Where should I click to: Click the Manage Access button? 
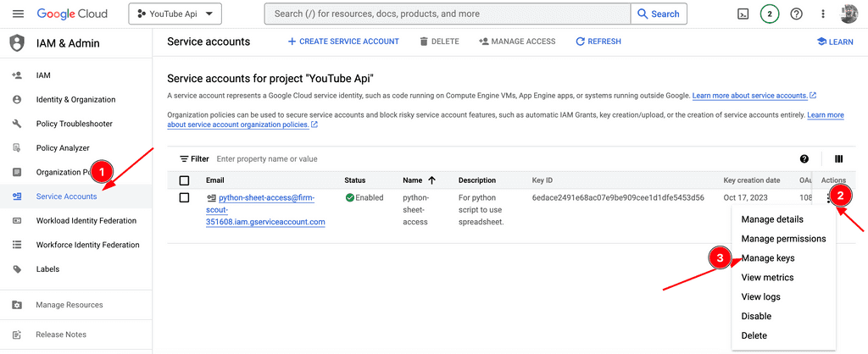[517, 41]
